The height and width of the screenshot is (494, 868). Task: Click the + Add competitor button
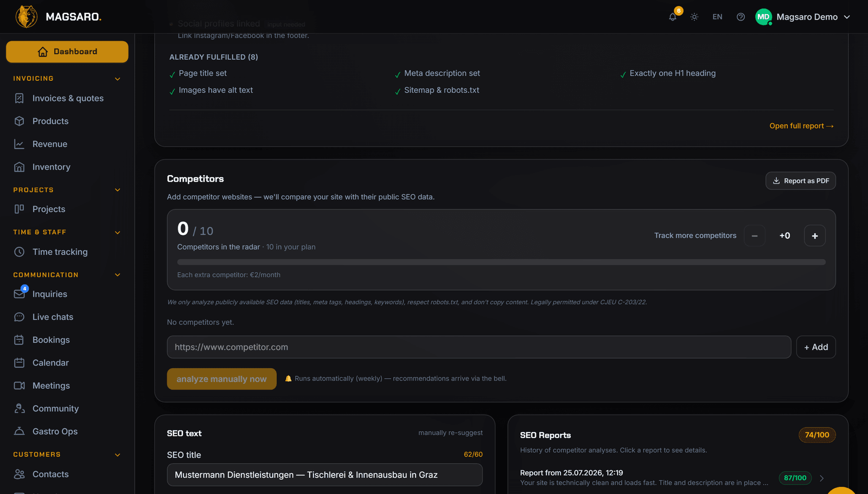tap(816, 347)
